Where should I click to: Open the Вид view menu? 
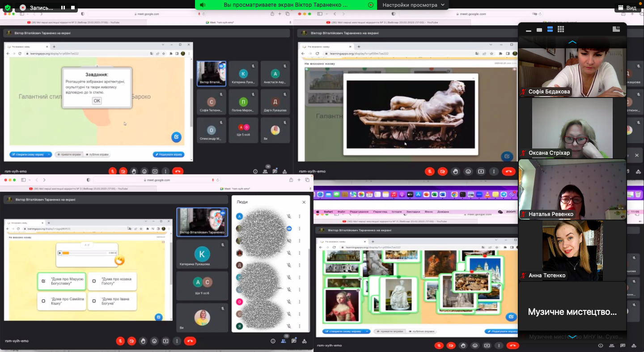(x=627, y=8)
